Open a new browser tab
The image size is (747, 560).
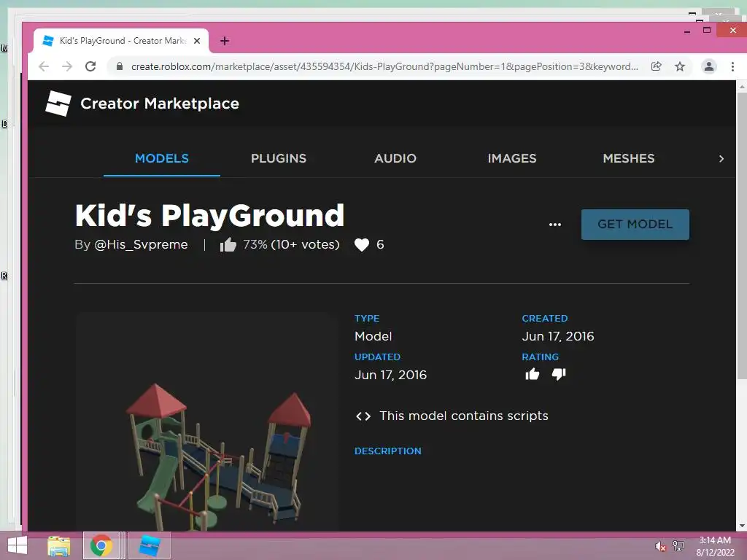pyautogui.click(x=225, y=41)
